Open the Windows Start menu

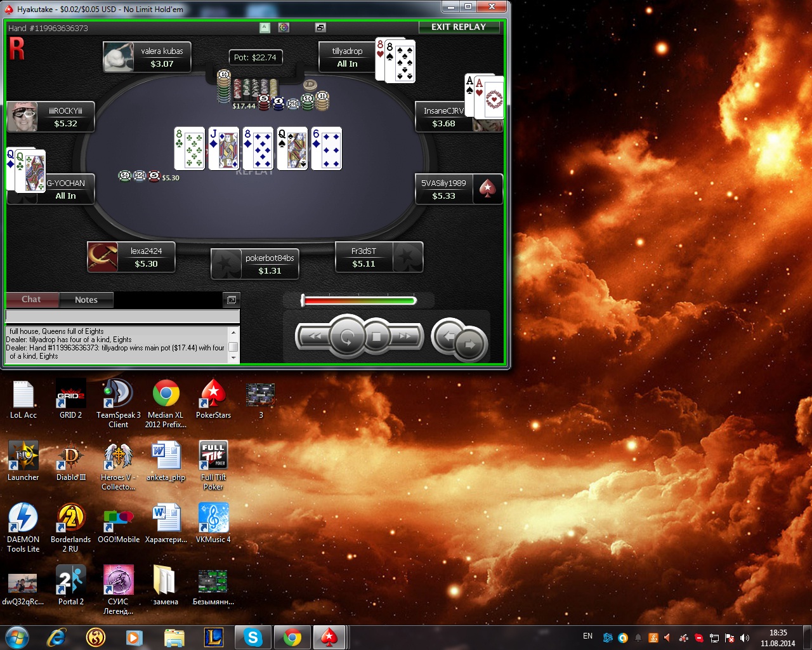[x=16, y=637]
